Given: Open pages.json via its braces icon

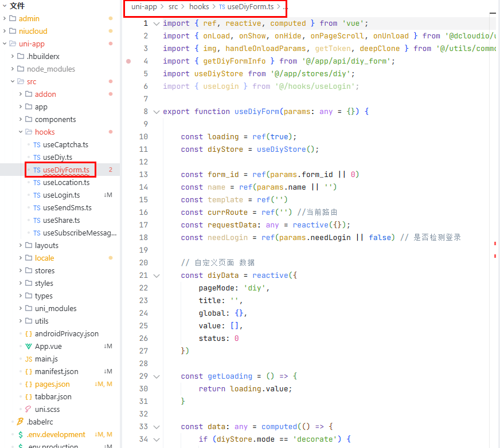Looking at the screenshot, I should coord(29,384).
